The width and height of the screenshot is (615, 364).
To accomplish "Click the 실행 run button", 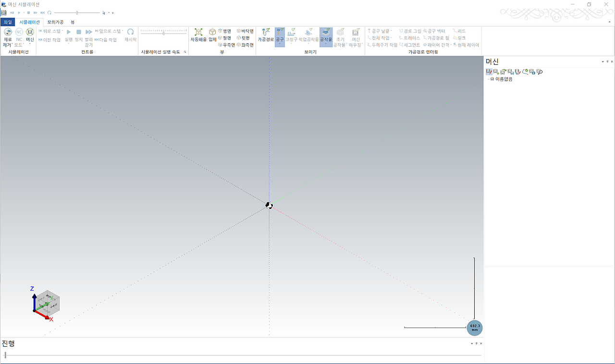I will [x=69, y=37].
